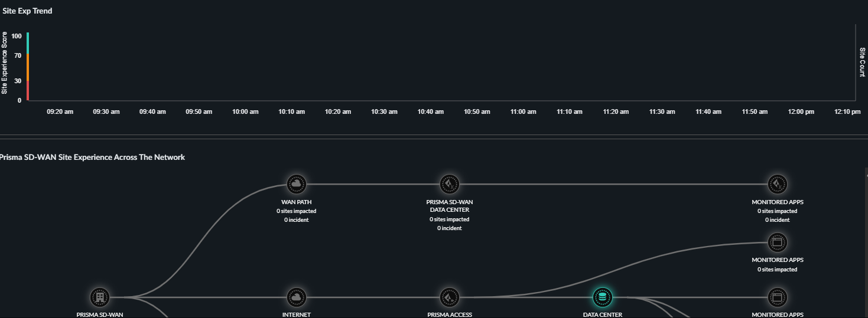The height and width of the screenshot is (318, 868).
Task: Click the PRISMA ACCESS node label
Action: pos(449,314)
